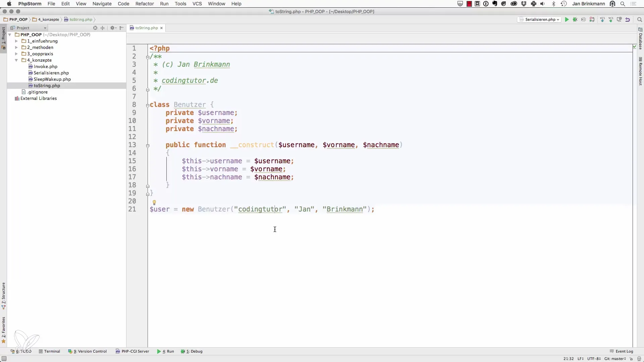This screenshot has height=362, width=644.
Task: Hide the Project tool window
Action: (122, 28)
